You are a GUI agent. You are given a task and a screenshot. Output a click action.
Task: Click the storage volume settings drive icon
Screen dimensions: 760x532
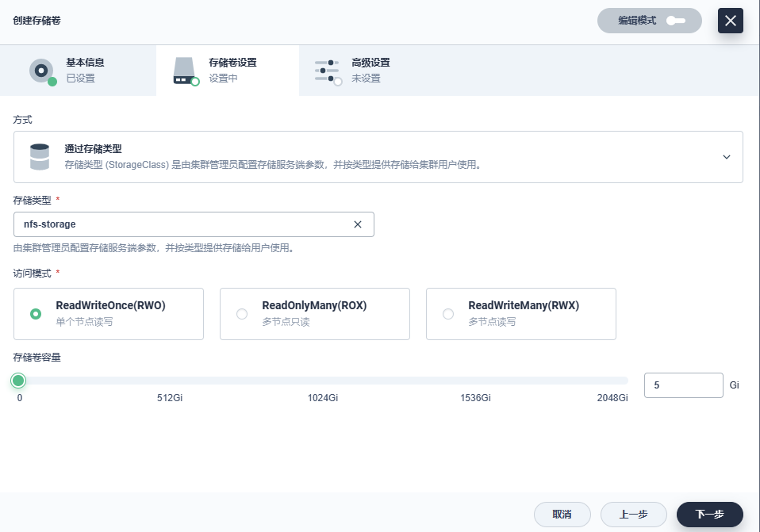(x=184, y=71)
